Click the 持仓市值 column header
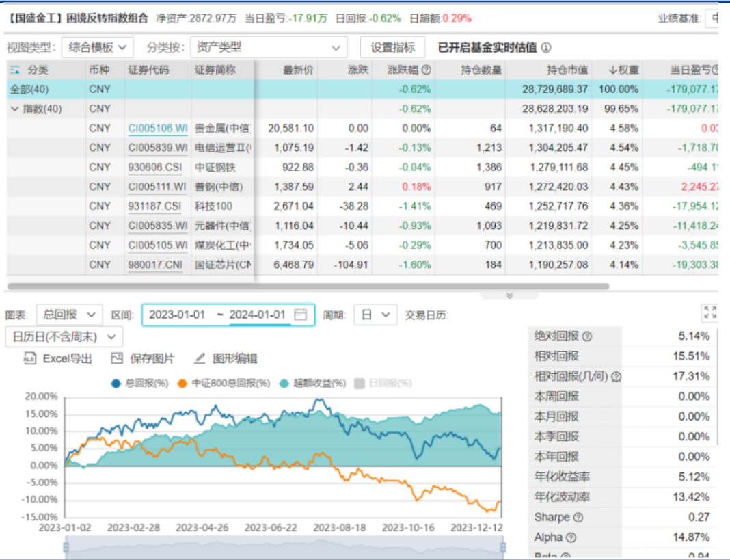This screenshot has height=560, width=730. (567, 70)
